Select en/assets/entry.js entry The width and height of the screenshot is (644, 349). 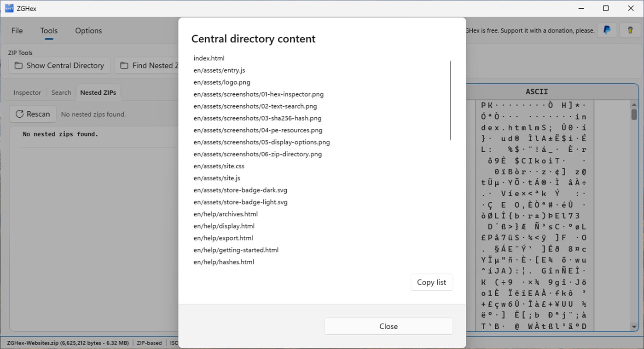[x=219, y=70]
